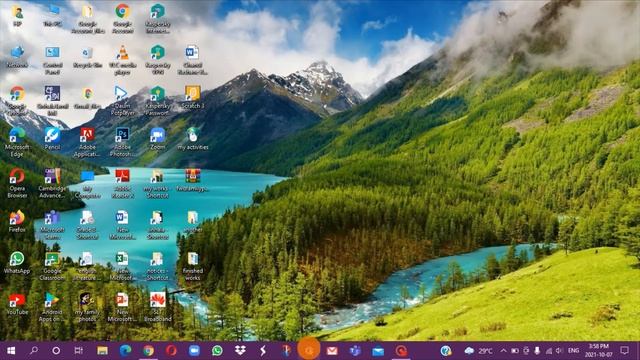Open Cortana from the taskbar
This screenshot has width=640, height=360.
[x=56, y=351]
